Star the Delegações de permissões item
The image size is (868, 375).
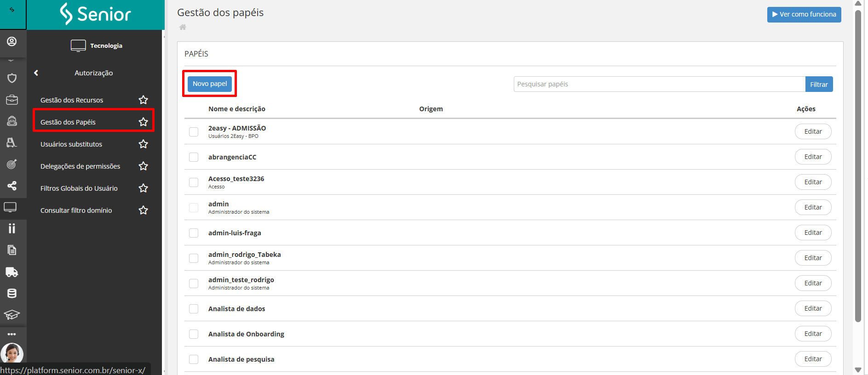click(x=144, y=166)
